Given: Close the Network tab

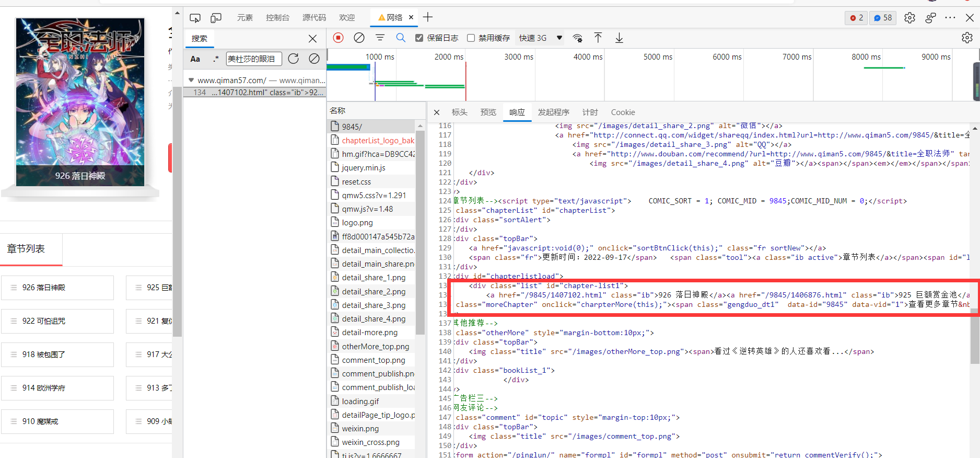Looking at the screenshot, I should pyautogui.click(x=411, y=17).
